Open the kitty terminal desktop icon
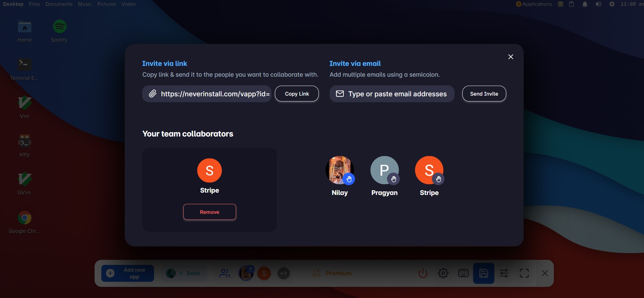The image size is (644, 298). [25, 146]
